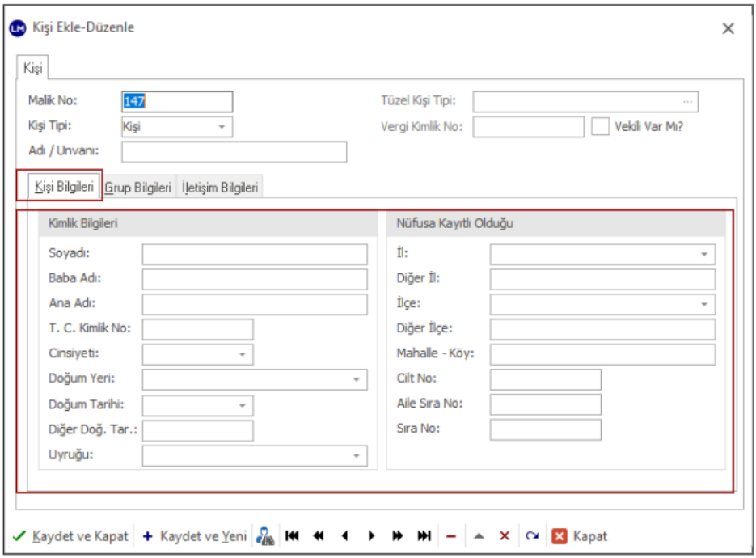Click the red minus delete record icon

pyautogui.click(x=451, y=536)
